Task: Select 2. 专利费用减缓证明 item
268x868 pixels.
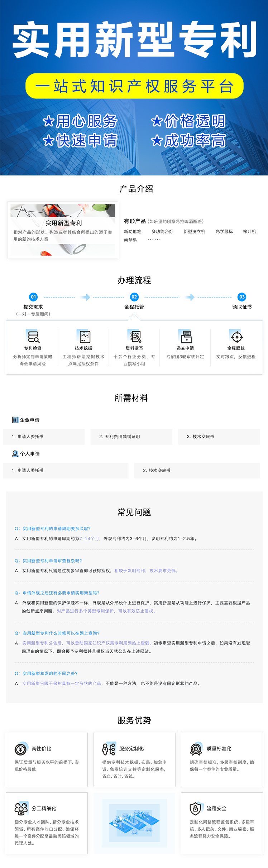Action: click(x=131, y=437)
